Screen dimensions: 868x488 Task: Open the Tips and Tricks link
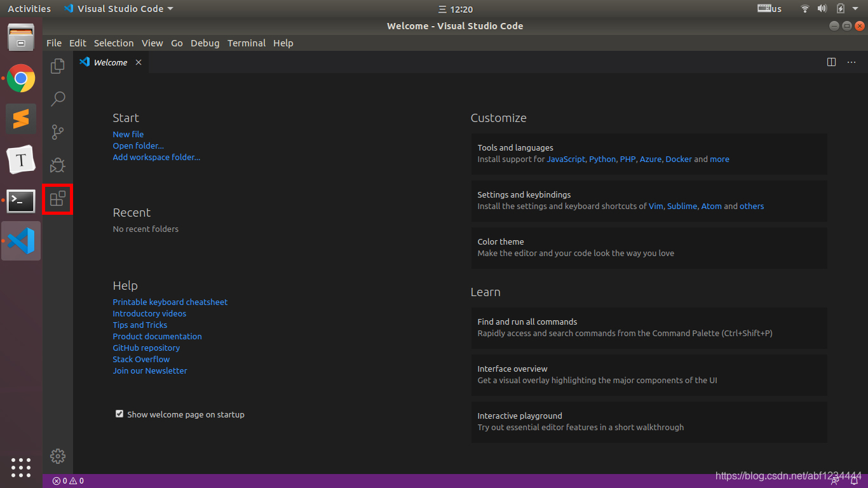[x=140, y=325]
